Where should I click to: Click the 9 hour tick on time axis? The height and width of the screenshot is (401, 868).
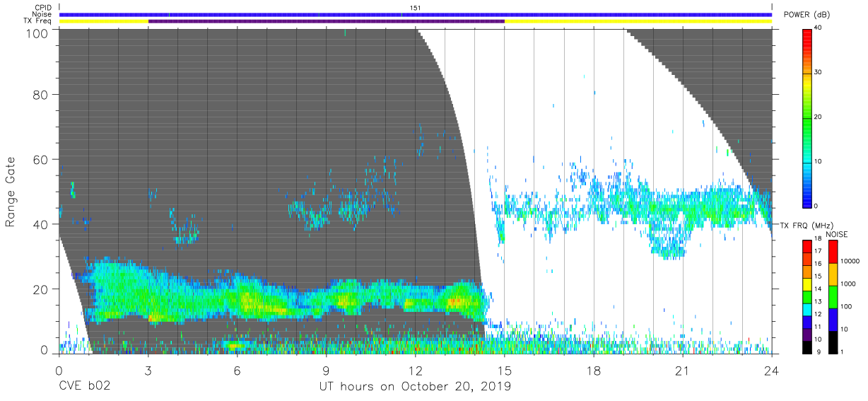coord(327,370)
